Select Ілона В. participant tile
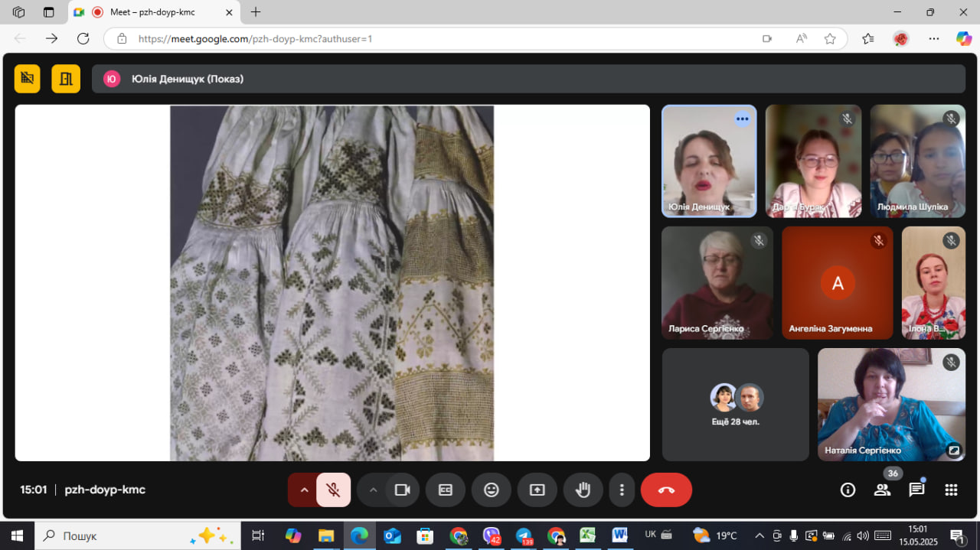 933,282
